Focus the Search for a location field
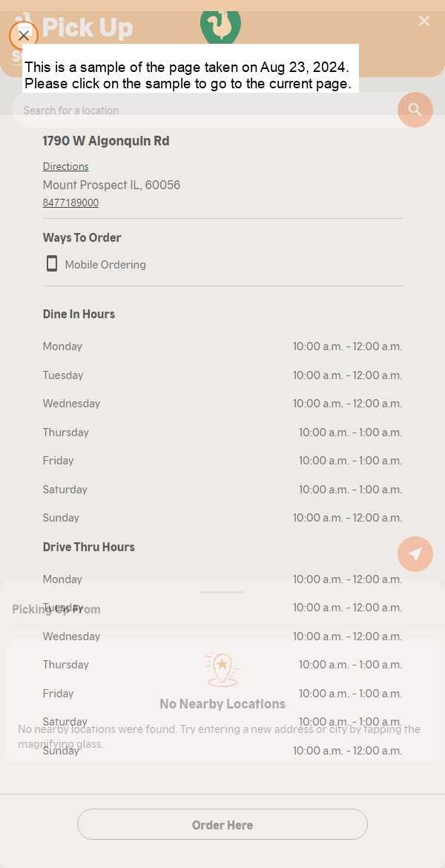 point(205,110)
